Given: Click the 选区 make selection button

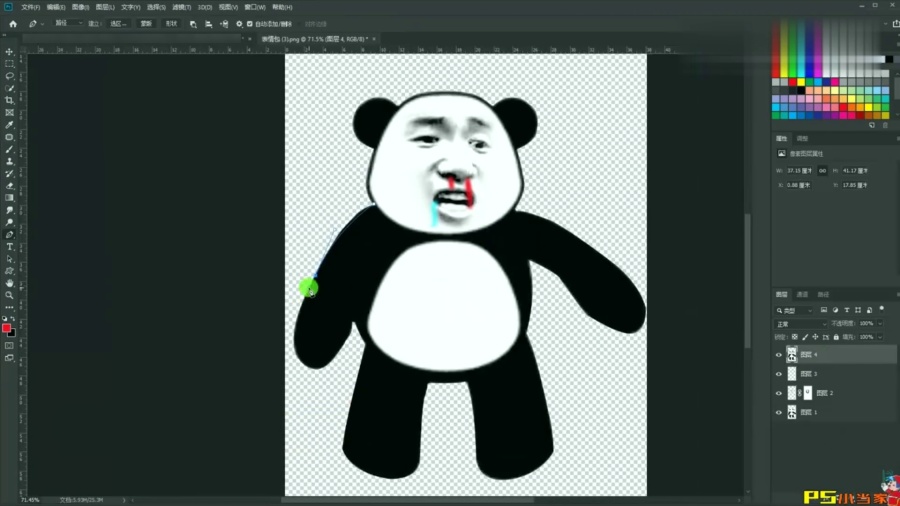Looking at the screenshot, I should point(118,24).
